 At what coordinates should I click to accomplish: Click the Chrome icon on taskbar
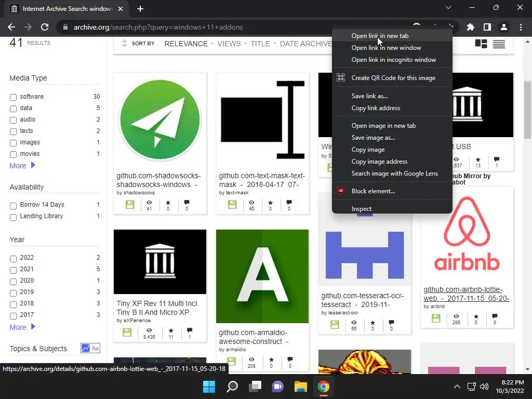pos(323,387)
